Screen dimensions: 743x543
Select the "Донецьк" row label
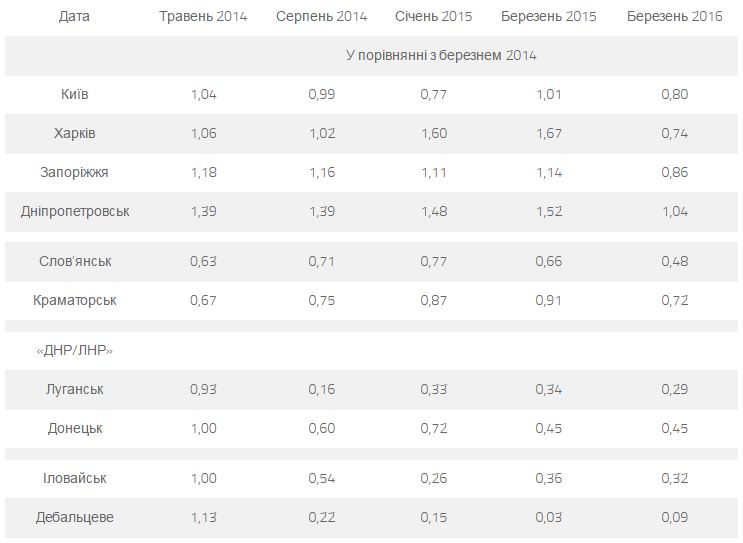74,428
